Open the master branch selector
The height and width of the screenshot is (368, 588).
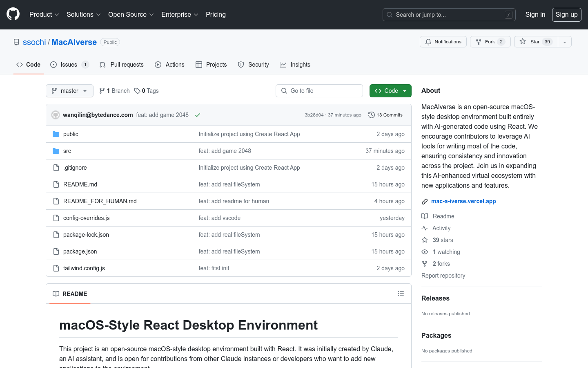point(69,91)
